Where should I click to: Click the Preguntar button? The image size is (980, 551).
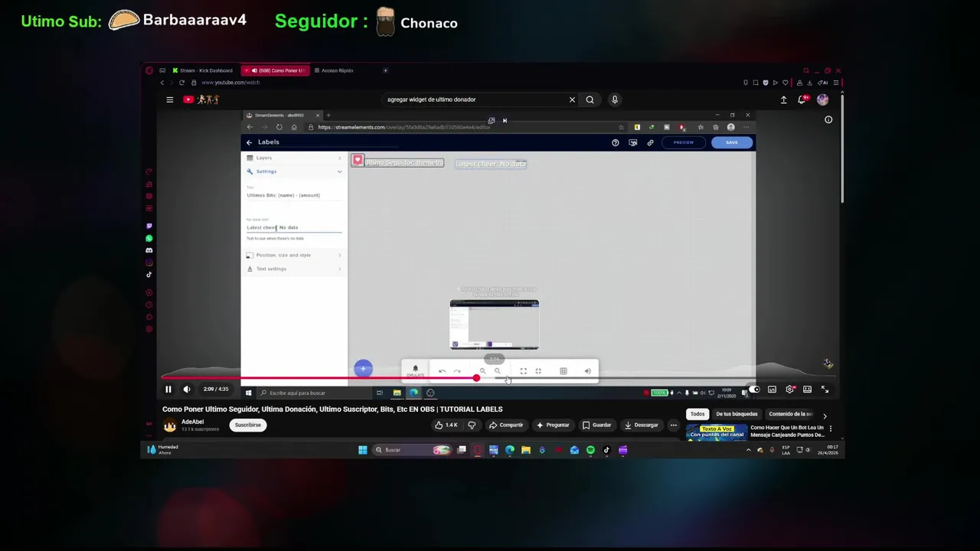click(554, 425)
